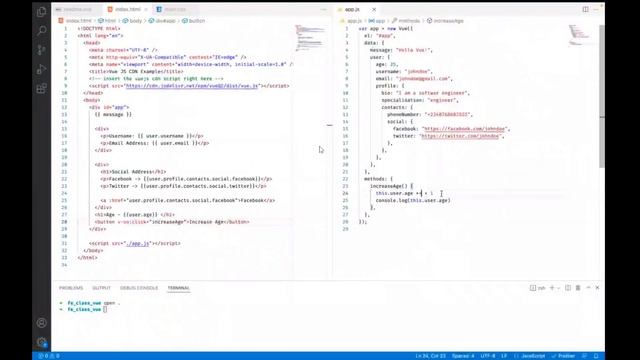
Task: Switch to the OUTPUT panel tab
Action: coord(102,288)
